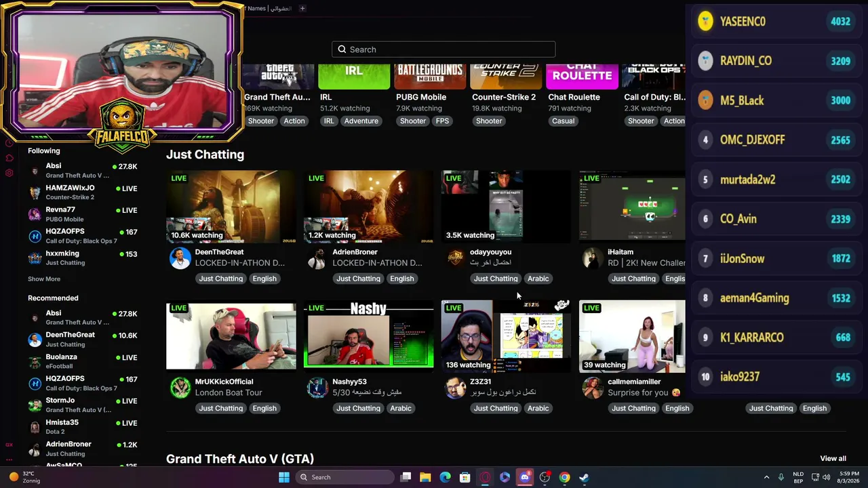This screenshot has width=868, height=488.
Task: Select hxxmking in the Following list
Action: coord(83,258)
